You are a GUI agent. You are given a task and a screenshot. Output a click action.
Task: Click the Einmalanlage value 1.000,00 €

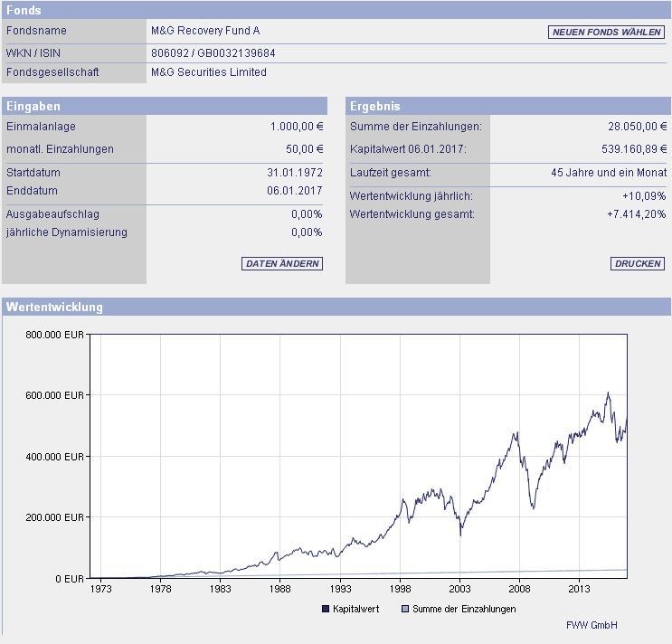[x=297, y=127]
